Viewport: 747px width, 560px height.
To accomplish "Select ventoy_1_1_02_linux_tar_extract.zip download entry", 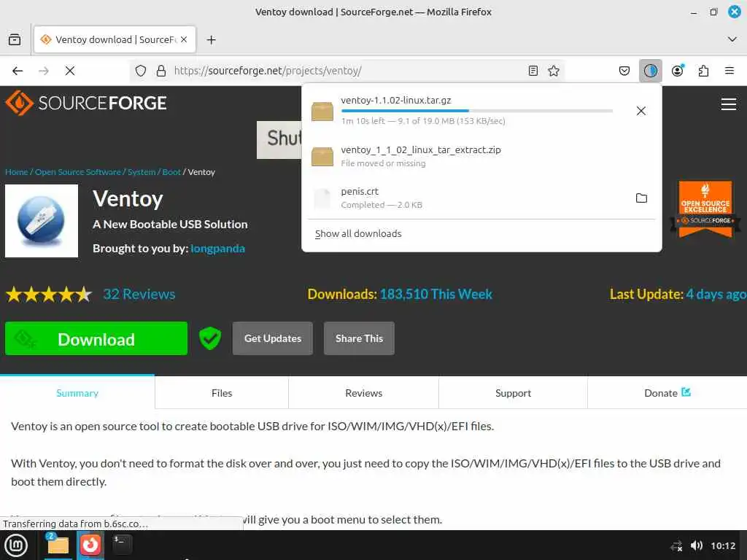I will [481, 156].
